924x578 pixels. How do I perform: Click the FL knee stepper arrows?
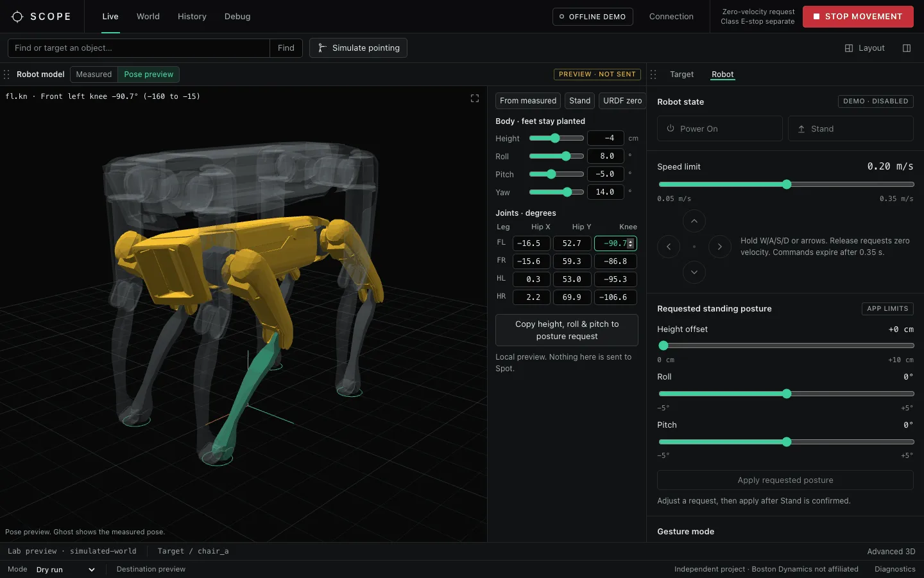pyautogui.click(x=631, y=243)
